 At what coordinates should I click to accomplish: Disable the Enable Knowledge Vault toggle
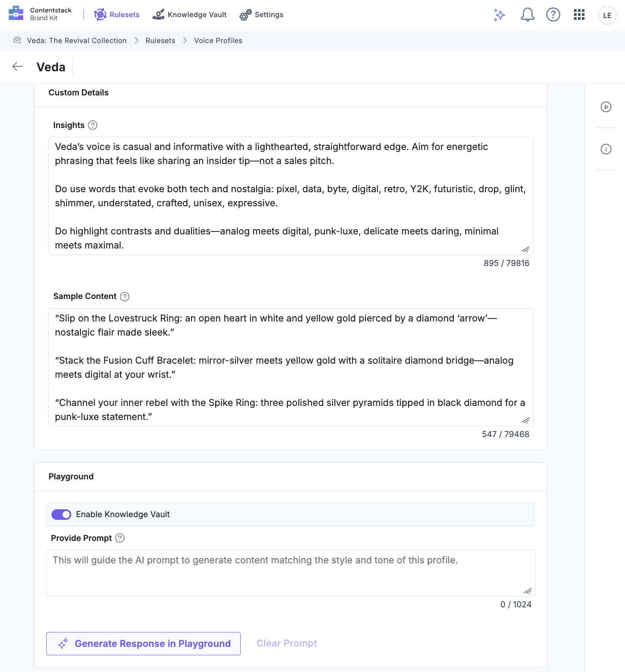pyautogui.click(x=61, y=514)
